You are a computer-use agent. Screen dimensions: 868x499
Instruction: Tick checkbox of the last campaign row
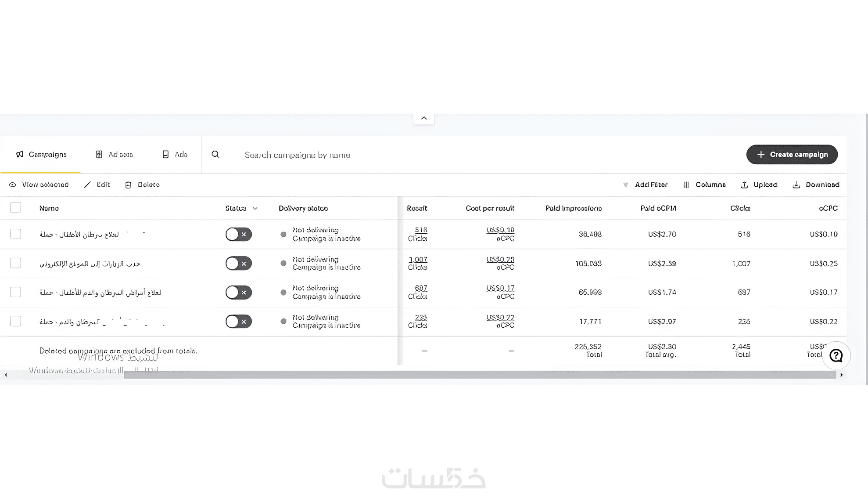16,321
